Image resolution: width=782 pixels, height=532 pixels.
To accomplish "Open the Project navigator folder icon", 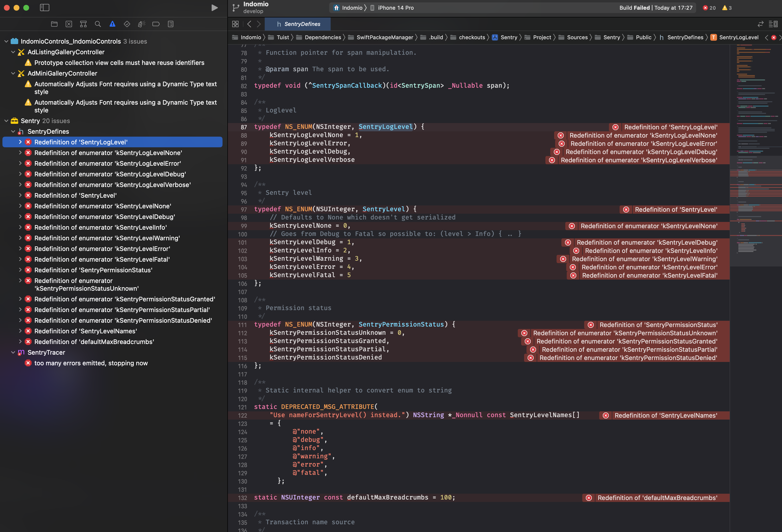I will [x=54, y=24].
